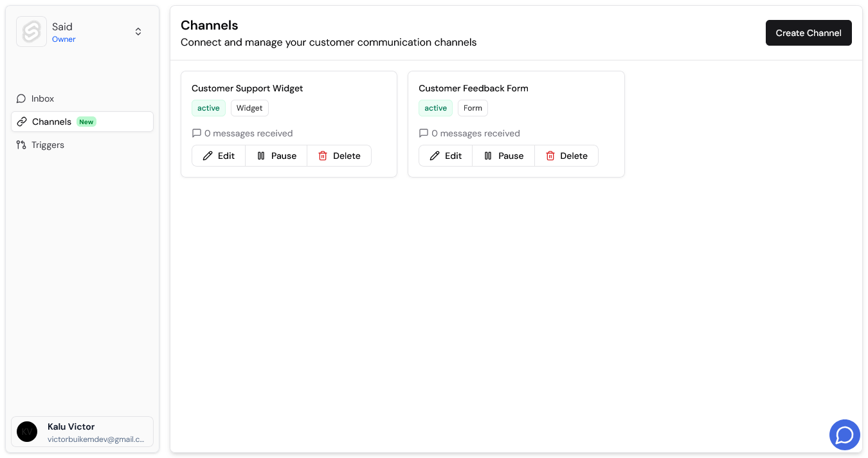868x458 pixels.
Task: Click the Customer Support Widget title
Action: 247,88
